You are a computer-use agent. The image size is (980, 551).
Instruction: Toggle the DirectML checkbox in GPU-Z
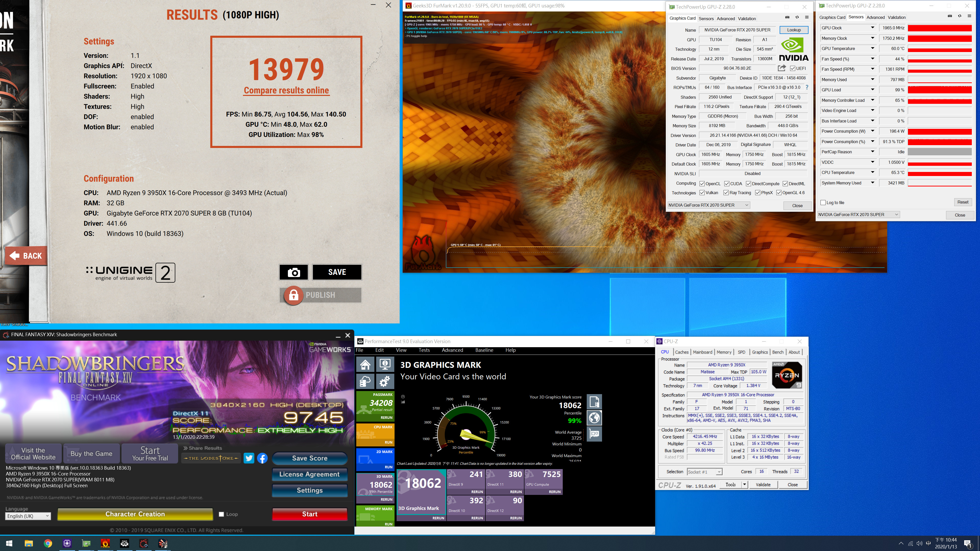click(785, 184)
